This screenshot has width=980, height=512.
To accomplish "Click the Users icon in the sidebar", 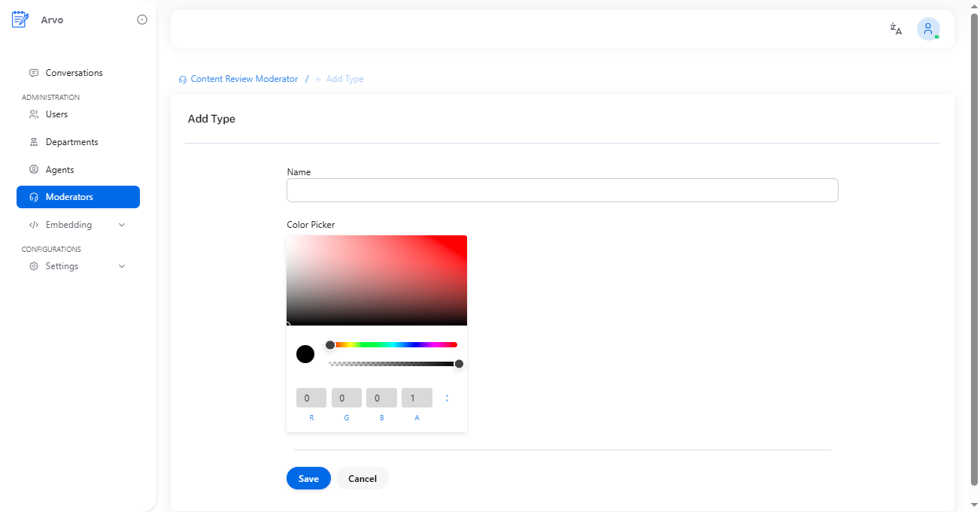I will (34, 114).
